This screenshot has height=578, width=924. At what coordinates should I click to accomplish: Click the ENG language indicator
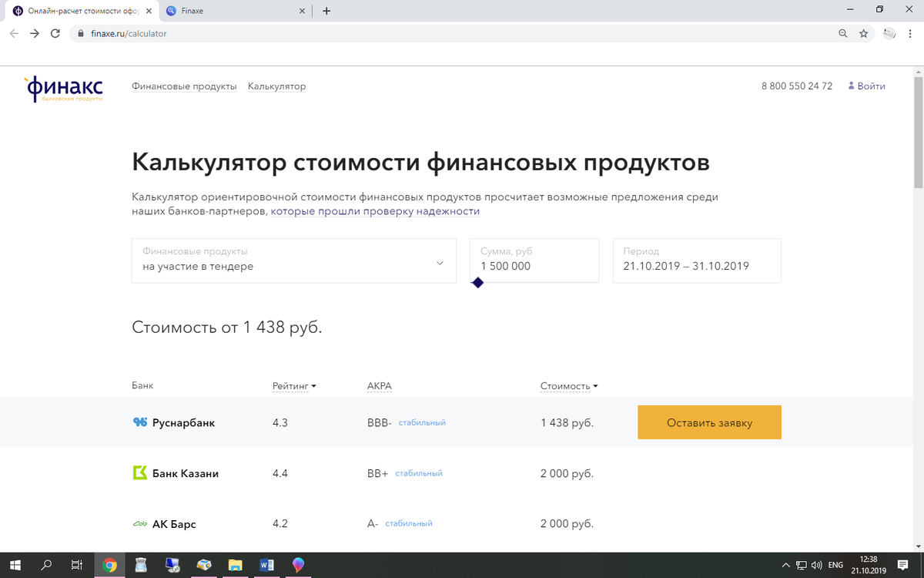coord(836,565)
